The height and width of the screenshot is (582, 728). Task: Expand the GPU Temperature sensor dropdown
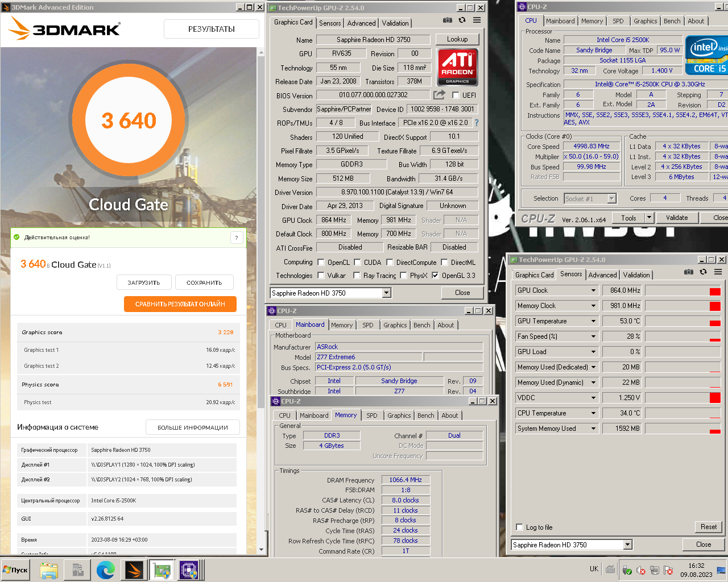593,321
